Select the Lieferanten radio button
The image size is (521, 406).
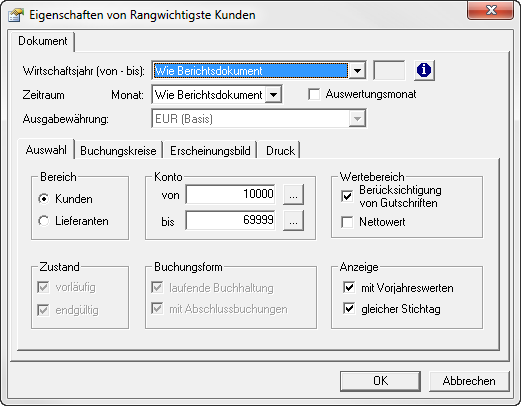(43, 221)
